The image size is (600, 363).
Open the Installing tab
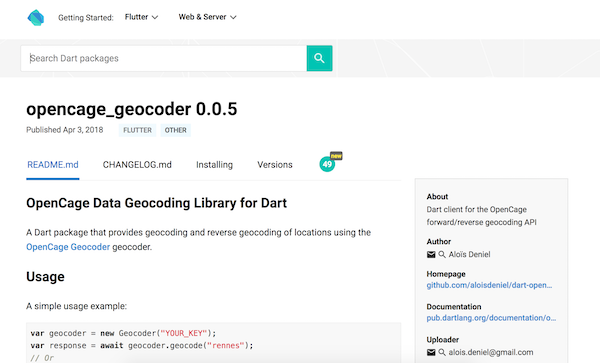(214, 165)
